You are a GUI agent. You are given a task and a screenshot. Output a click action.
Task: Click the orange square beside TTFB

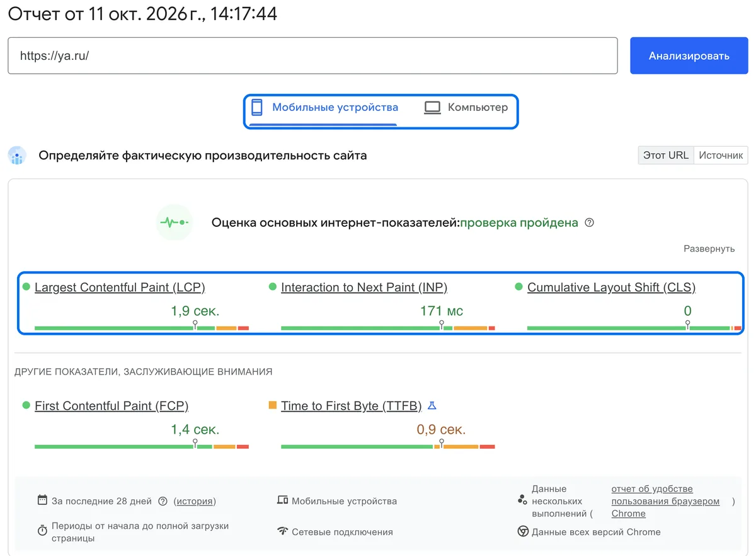pyautogui.click(x=272, y=405)
